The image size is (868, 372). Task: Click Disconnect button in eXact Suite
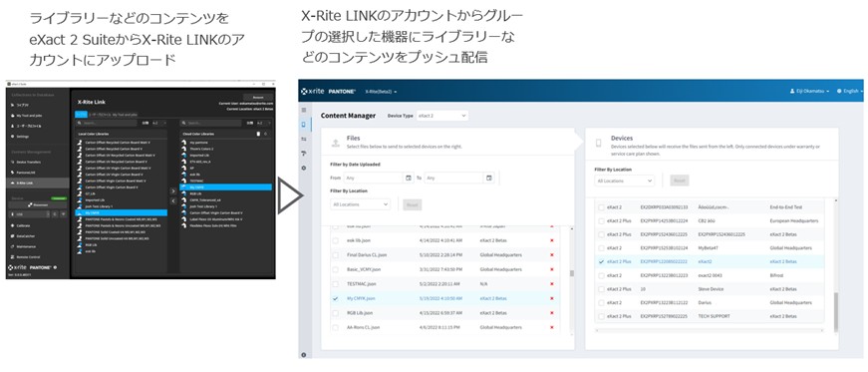[x=38, y=204]
